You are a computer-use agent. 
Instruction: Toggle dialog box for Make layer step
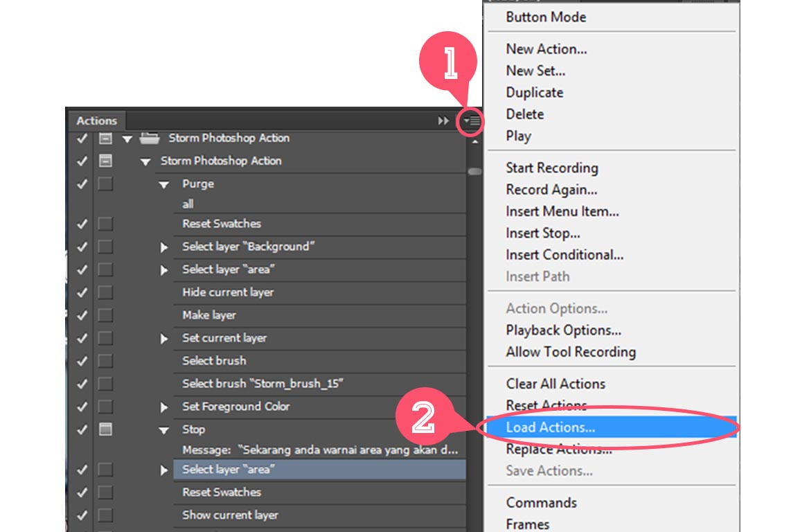(105, 314)
